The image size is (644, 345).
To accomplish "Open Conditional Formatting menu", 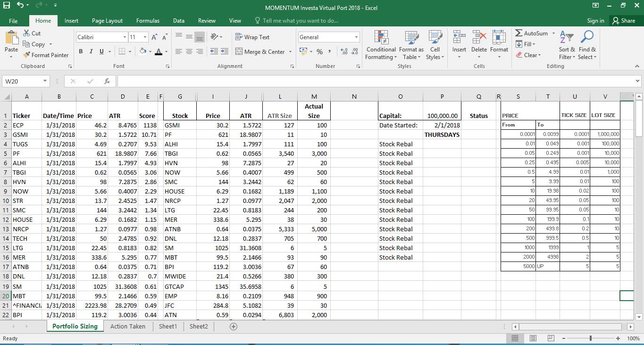I will pos(381,45).
